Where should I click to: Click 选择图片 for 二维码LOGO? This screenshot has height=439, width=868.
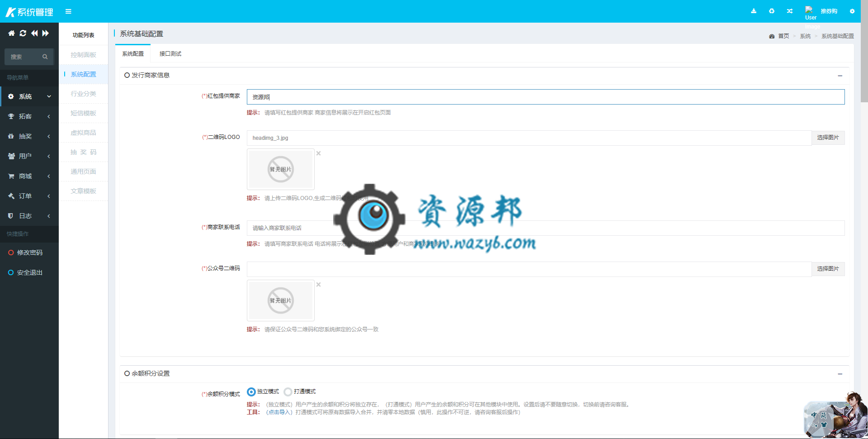click(828, 138)
